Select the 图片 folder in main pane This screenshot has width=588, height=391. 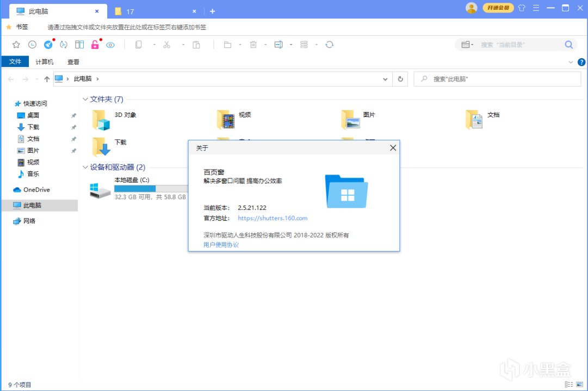click(x=358, y=120)
